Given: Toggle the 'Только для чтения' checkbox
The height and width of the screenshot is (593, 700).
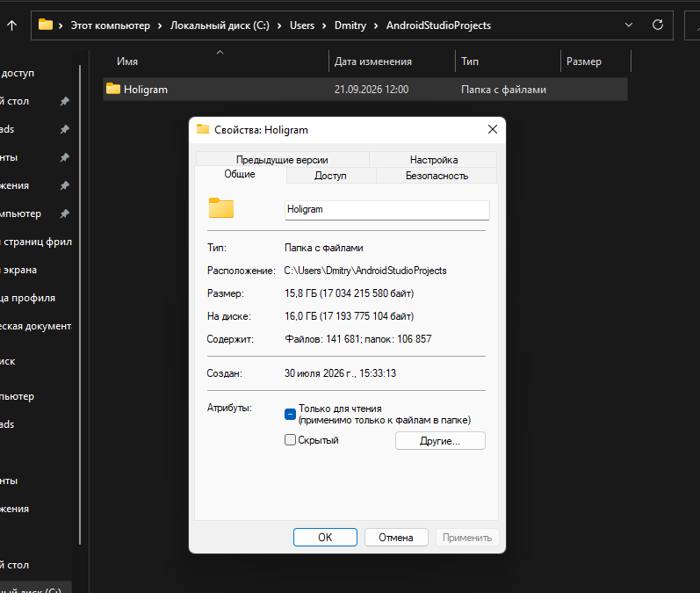Looking at the screenshot, I should click(290, 415).
